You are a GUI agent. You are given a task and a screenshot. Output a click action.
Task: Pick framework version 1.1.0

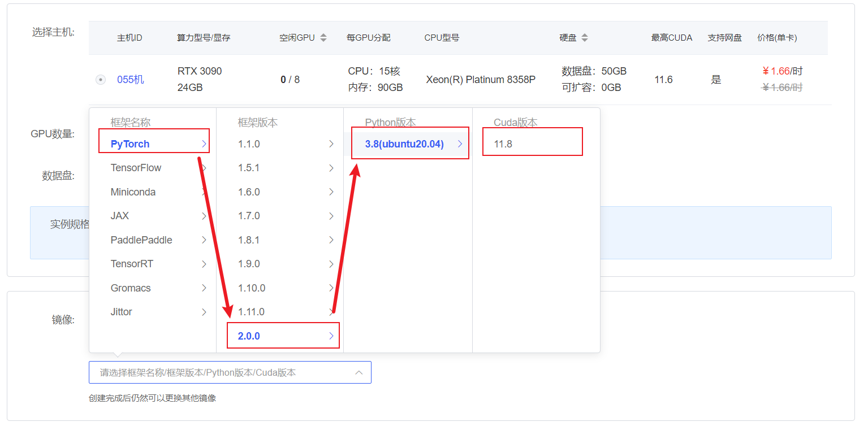coord(249,144)
